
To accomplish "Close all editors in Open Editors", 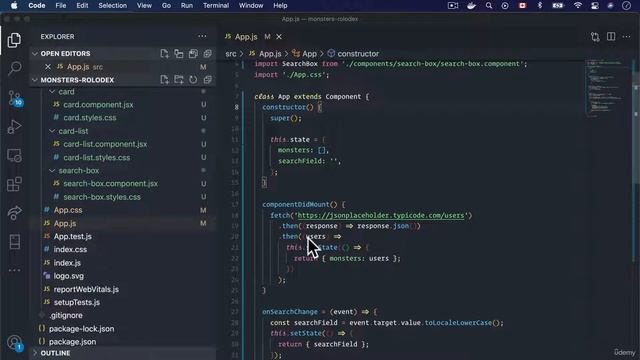I will [x=207, y=53].
